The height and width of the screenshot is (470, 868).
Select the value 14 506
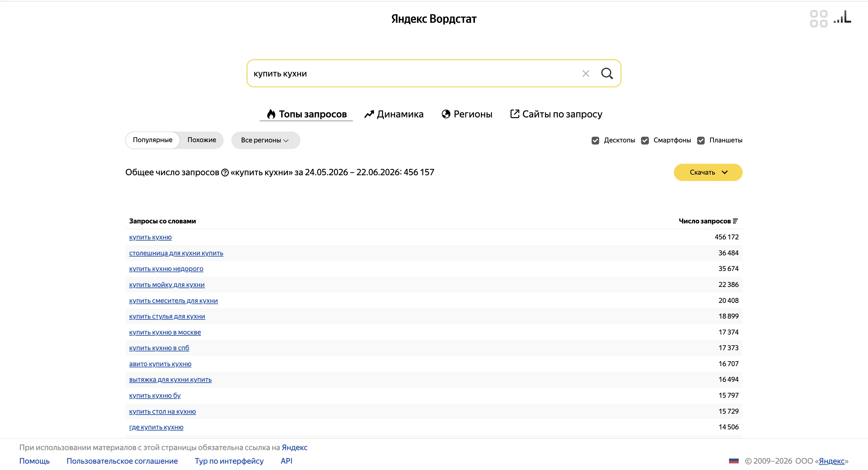click(x=728, y=427)
